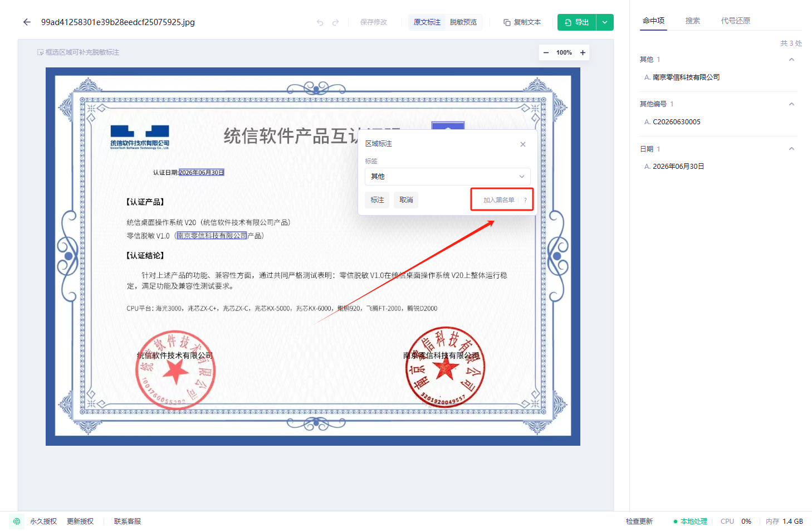
Task: Click the 本地处理 status indicator
Action: pos(691,522)
